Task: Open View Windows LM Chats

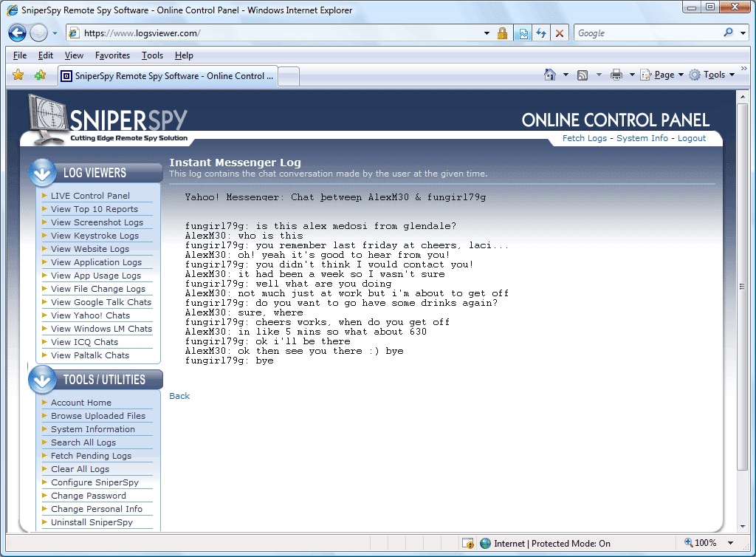Action: click(x=101, y=329)
